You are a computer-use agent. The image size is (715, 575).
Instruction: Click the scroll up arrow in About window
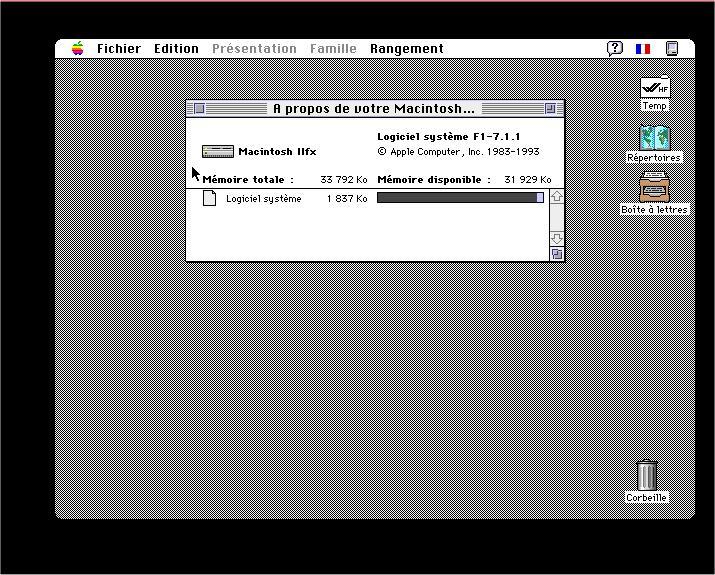(557, 197)
